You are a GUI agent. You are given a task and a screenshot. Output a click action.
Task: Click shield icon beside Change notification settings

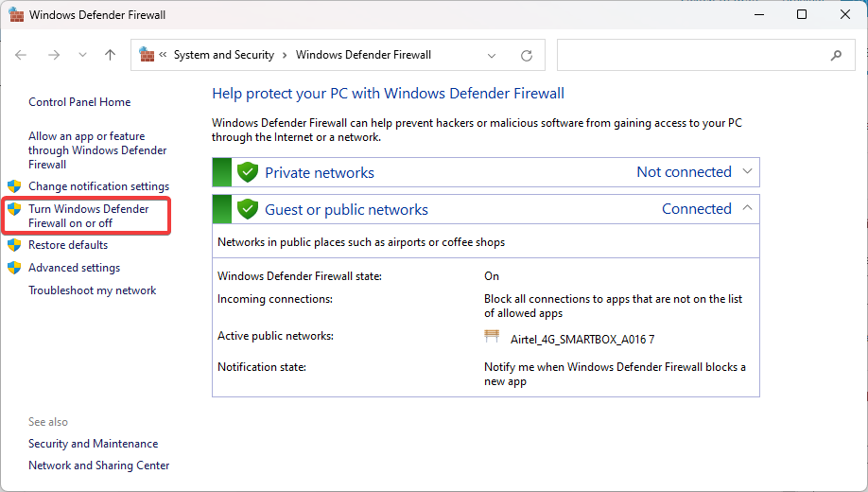click(x=14, y=186)
